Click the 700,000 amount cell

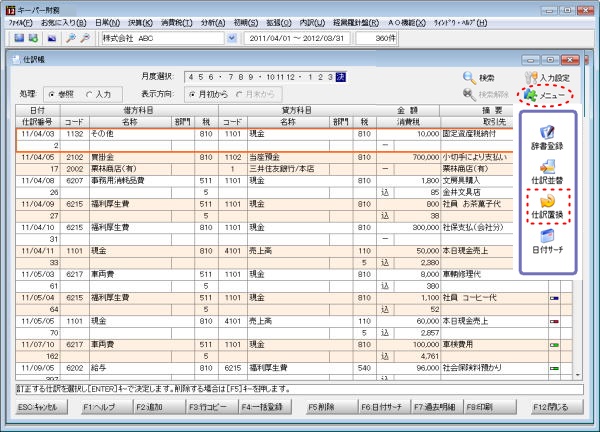[408, 157]
